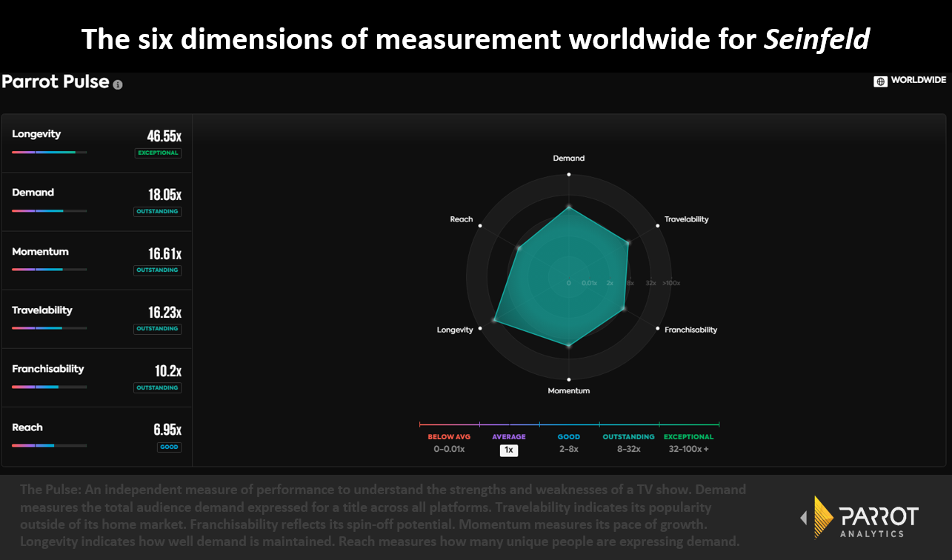Viewport: 952px width, 560px height.
Task: Click the Longevity axis endpoint dot on radar
Action: 481,328
